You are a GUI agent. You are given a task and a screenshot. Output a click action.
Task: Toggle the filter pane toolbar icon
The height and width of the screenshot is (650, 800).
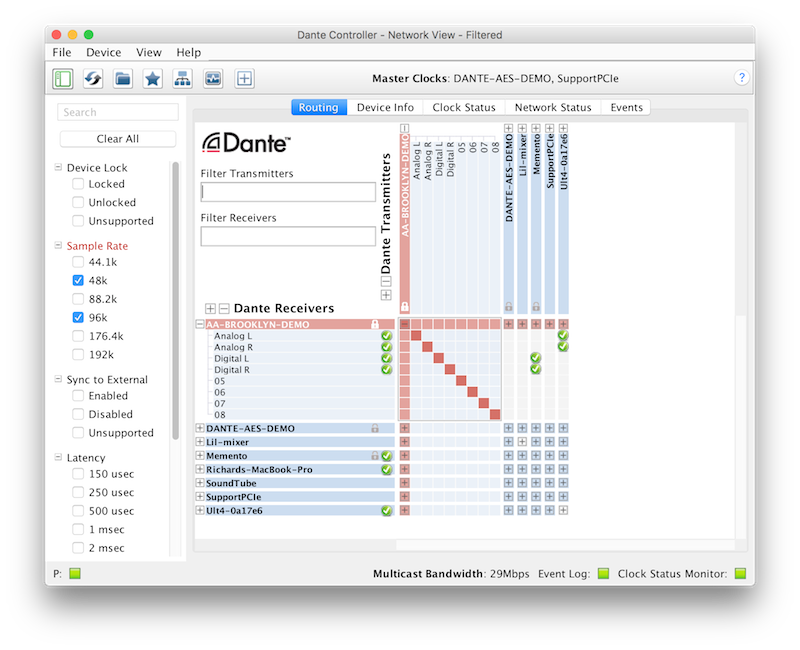(63, 79)
